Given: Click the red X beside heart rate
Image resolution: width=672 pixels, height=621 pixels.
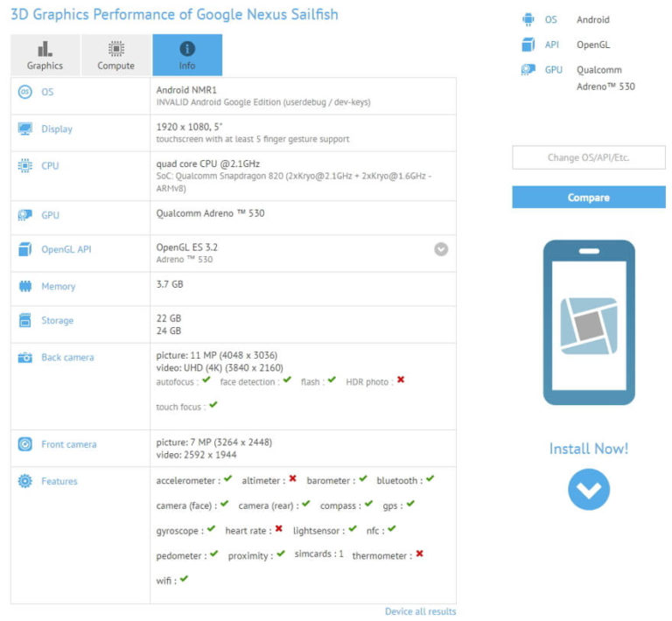Looking at the screenshot, I should [278, 528].
